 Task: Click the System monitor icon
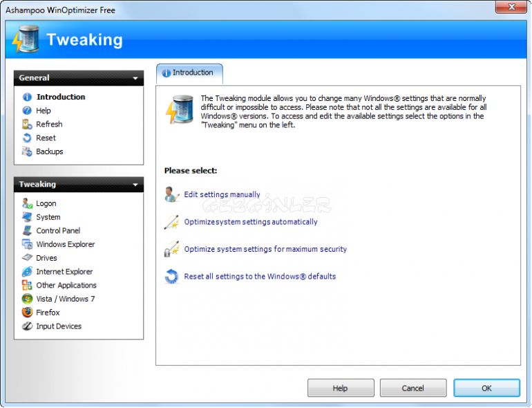pyautogui.click(x=27, y=217)
